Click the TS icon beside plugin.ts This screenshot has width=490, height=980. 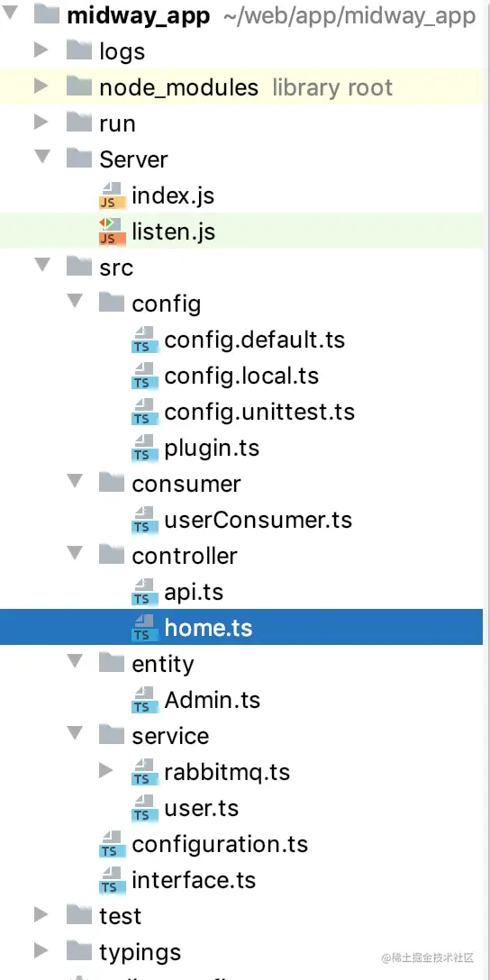[143, 449]
